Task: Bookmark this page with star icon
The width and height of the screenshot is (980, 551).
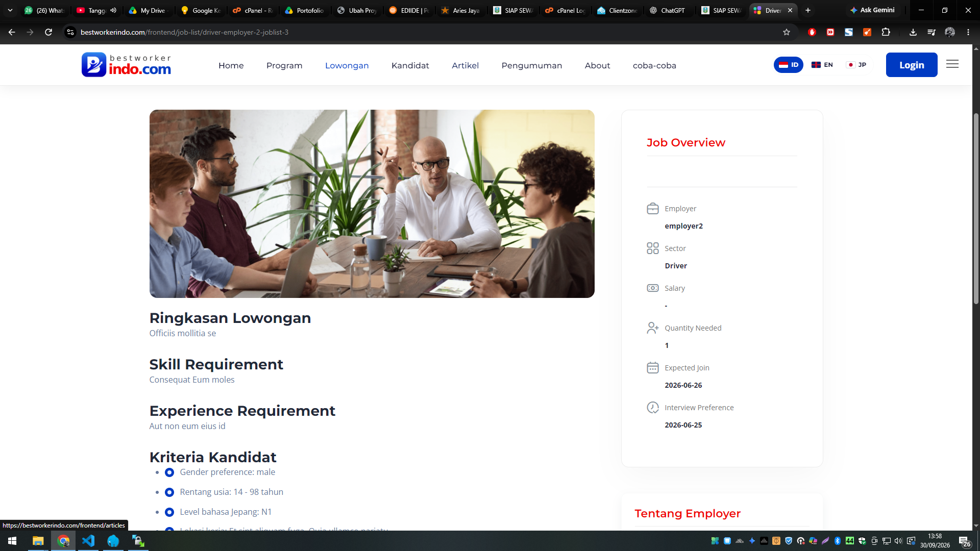Action: coord(787,32)
